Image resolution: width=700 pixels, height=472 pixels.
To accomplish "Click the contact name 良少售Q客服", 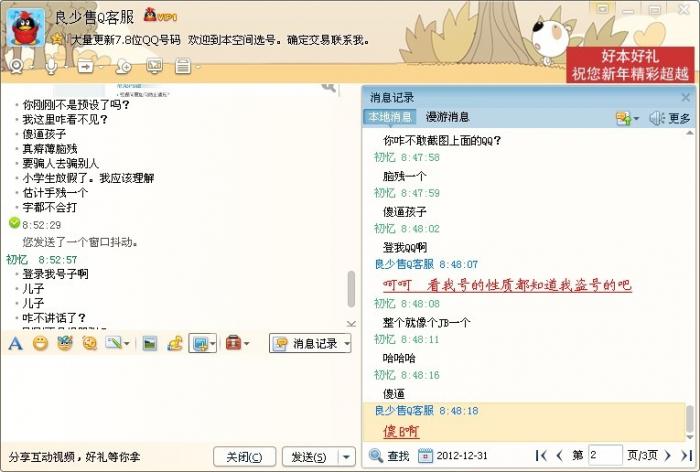I will tap(94, 17).
